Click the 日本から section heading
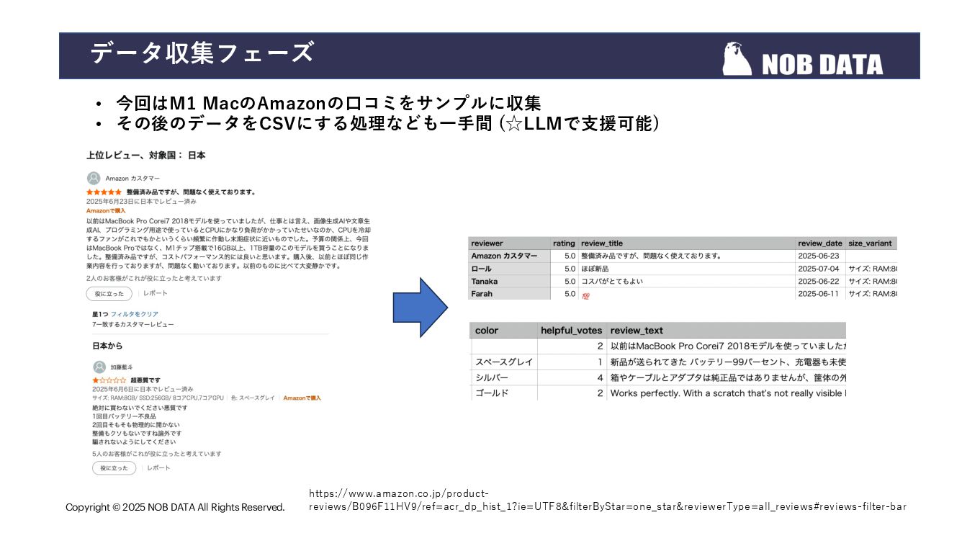This screenshot has height=551, width=980. pos(107,346)
